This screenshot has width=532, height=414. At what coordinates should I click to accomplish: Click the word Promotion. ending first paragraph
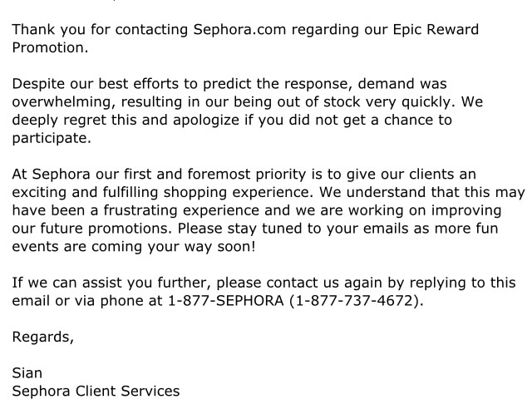click(50, 47)
